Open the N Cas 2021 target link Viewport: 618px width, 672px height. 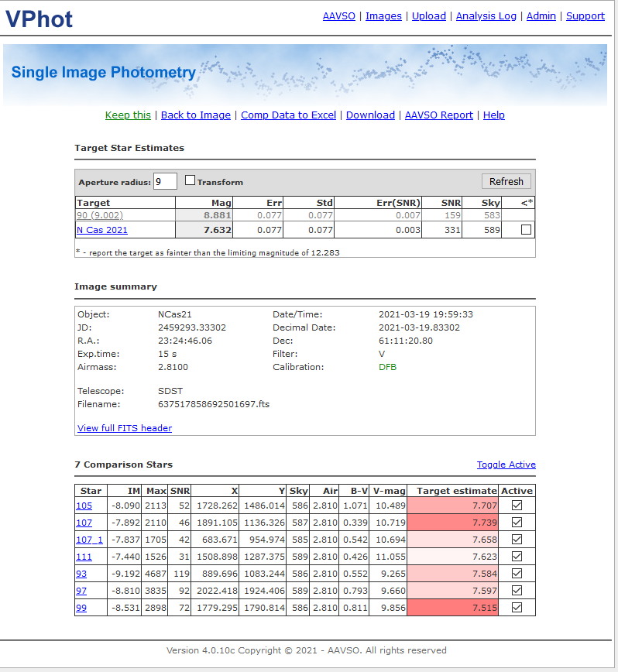click(x=101, y=230)
